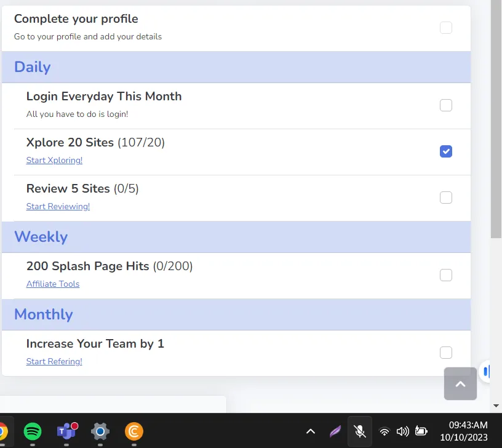Click the Complete your profile title

(x=76, y=18)
